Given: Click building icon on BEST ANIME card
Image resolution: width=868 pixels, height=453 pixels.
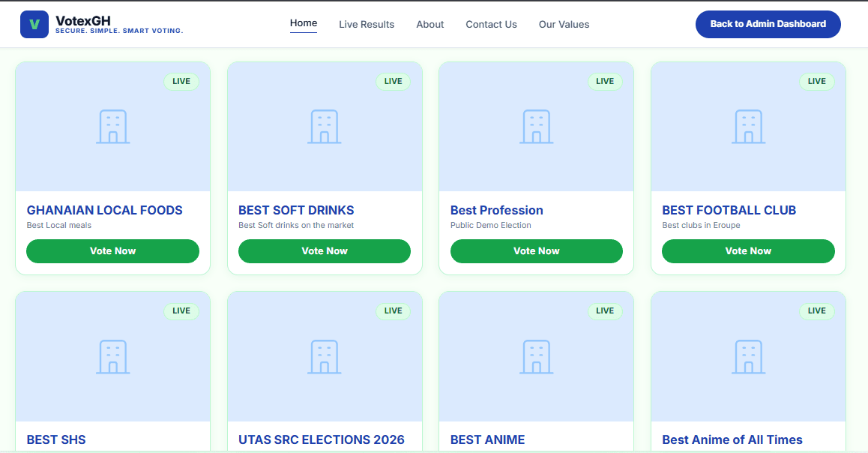Looking at the screenshot, I should (537, 357).
